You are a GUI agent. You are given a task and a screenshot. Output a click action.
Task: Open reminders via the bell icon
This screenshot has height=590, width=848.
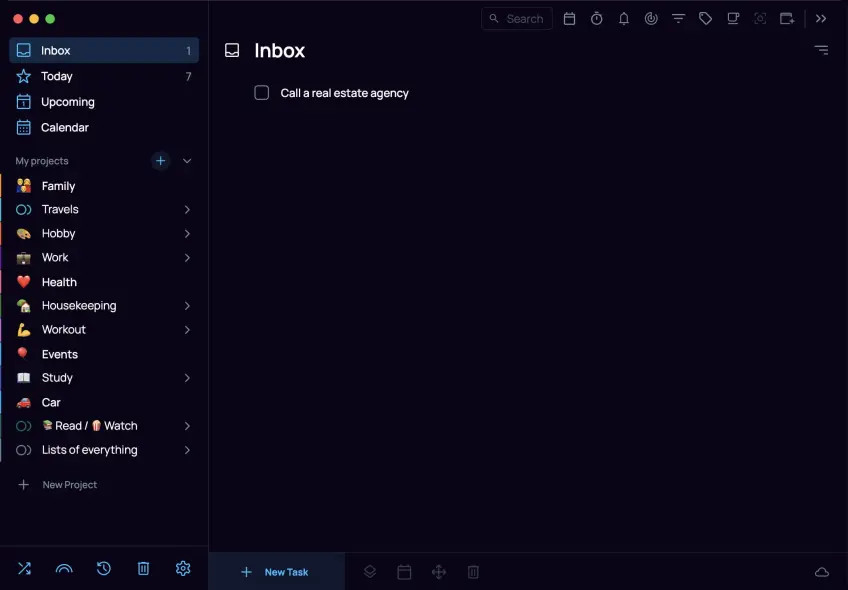coord(624,19)
